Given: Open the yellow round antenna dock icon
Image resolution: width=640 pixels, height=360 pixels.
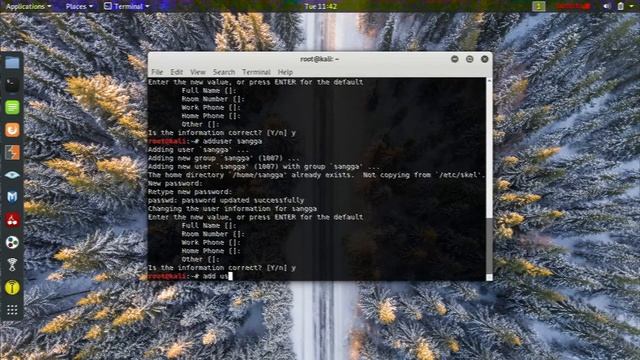Looking at the screenshot, I should tap(12, 287).
